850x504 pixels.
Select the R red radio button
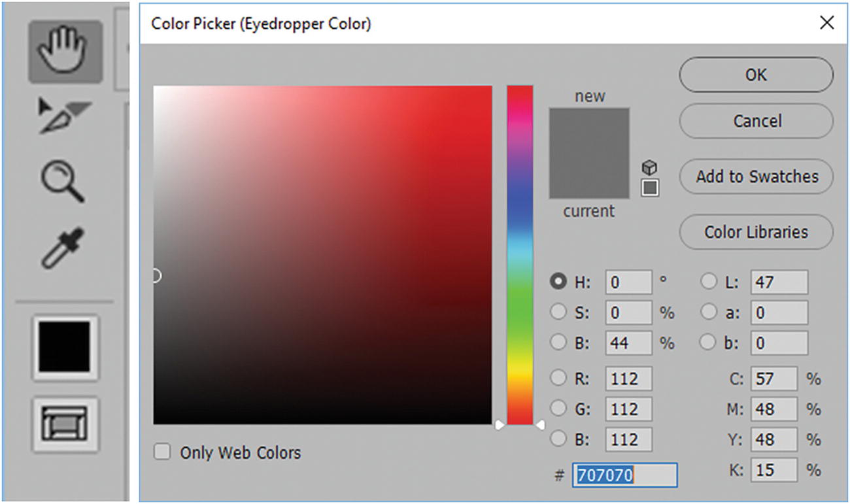[558, 378]
